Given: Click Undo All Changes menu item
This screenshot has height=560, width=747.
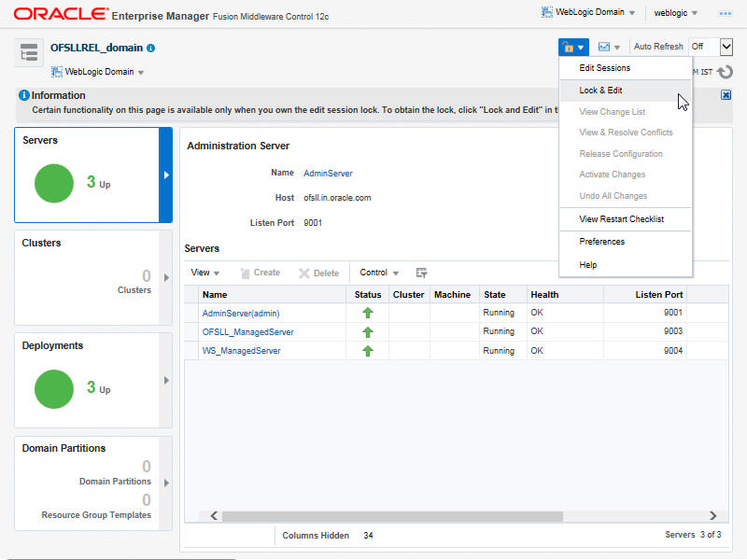Looking at the screenshot, I should click(625, 196).
